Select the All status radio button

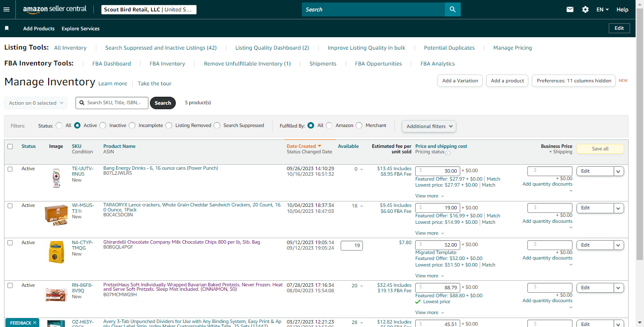point(59,126)
